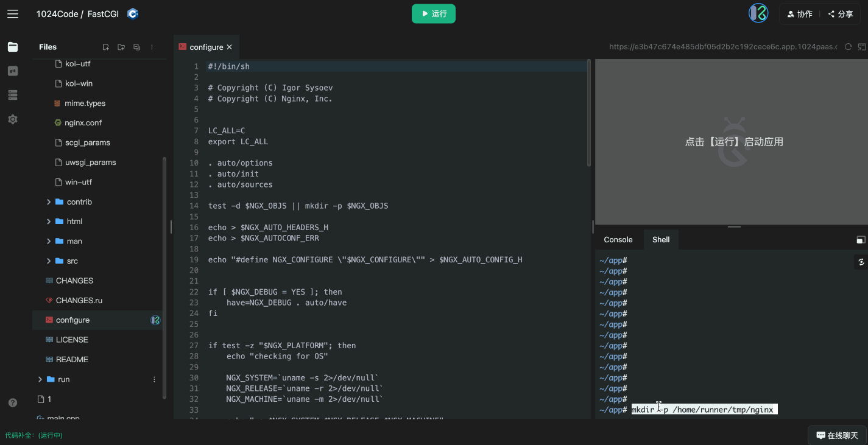
Task: Click the collapse-all icon in Files header
Action: click(136, 47)
